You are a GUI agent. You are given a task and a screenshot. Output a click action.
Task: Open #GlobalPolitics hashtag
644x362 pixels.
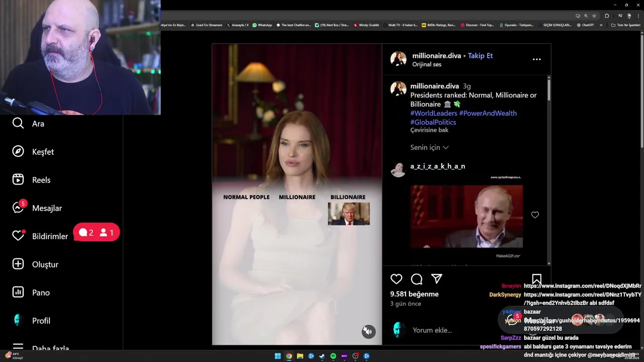pyautogui.click(x=433, y=122)
